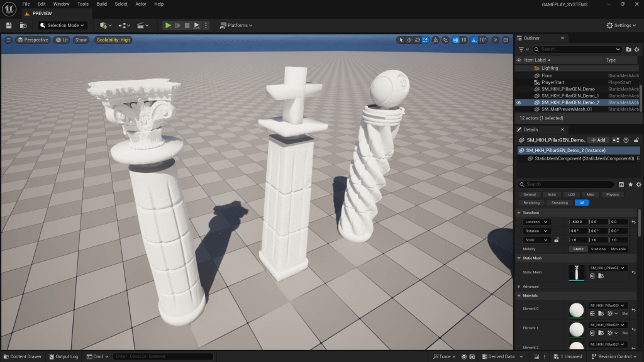This screenshot has height=362, width=644.
Task: Set mobility to Movable
Action: click(618, 249)
